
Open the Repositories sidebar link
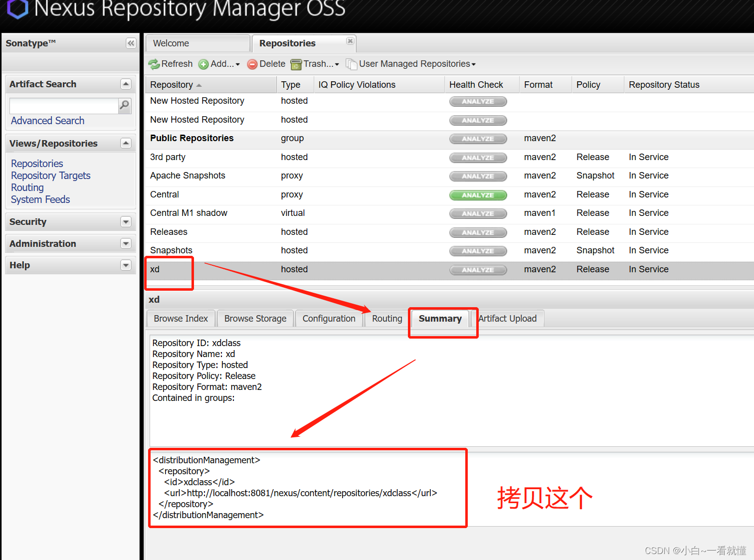click(x=37, y=164)
